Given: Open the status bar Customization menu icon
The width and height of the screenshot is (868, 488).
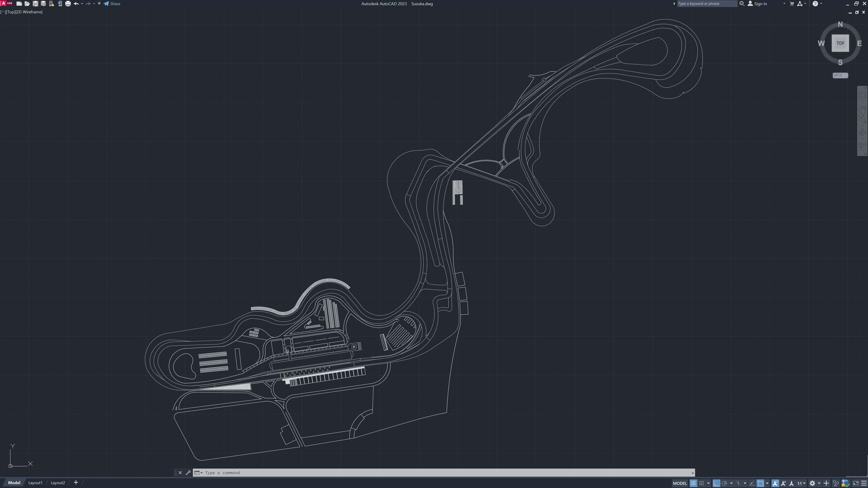Looking at the screenshot, I should (x=864, y=483).
